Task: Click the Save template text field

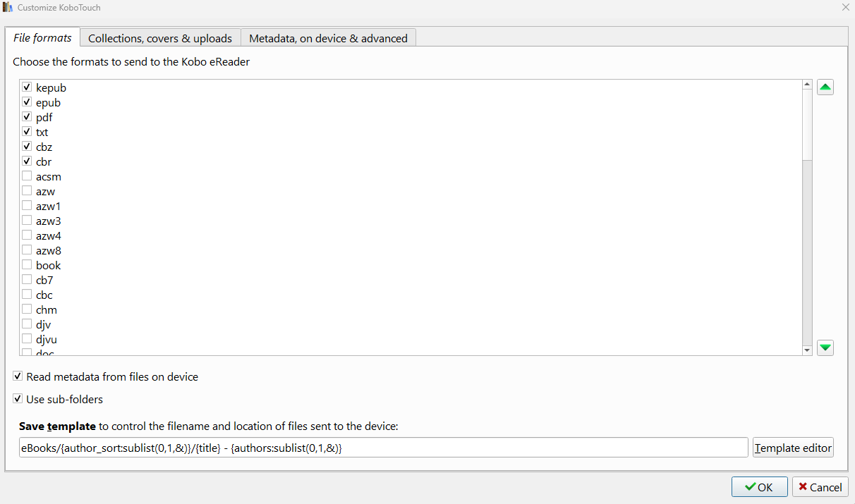Action: click(x=383, y=448)
